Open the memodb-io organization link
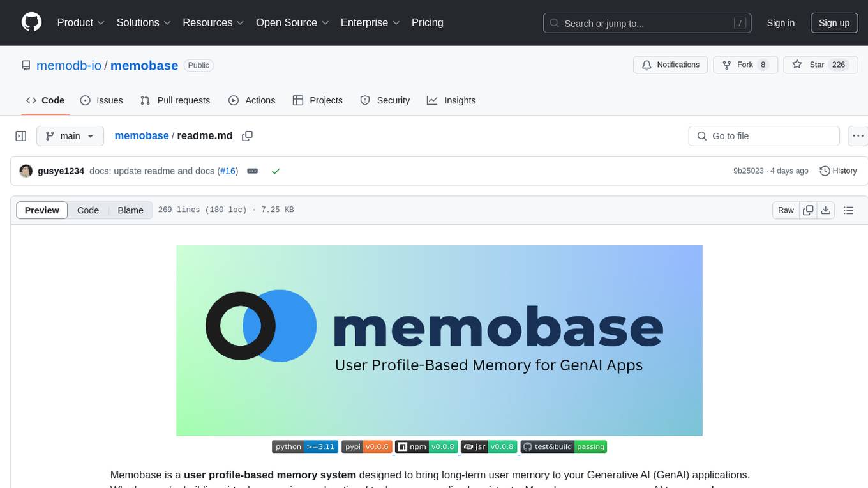The image size is (868, 488). click(x=69, y=65)
